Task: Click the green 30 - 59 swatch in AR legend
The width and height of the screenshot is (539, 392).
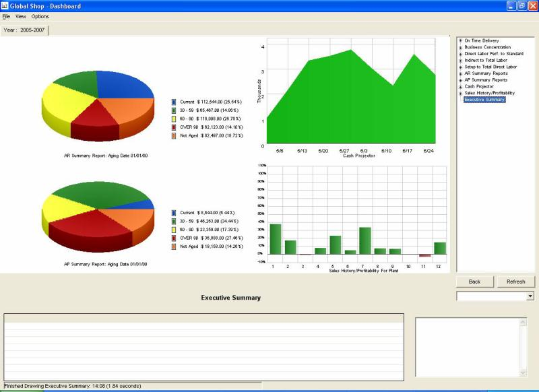Action: coord(174,110)
